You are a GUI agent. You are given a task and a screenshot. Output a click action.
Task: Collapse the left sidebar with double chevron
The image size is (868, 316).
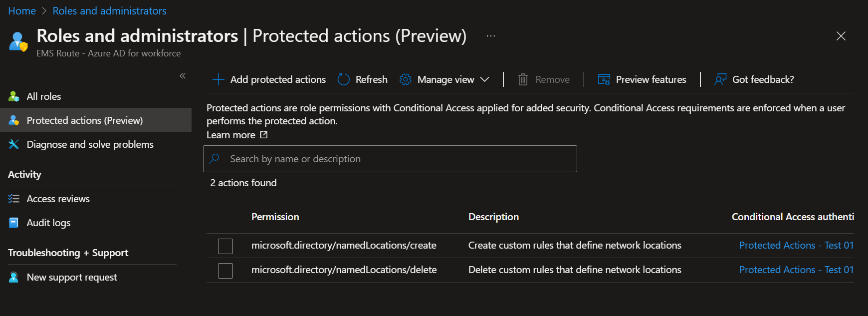tap(183, 76)
